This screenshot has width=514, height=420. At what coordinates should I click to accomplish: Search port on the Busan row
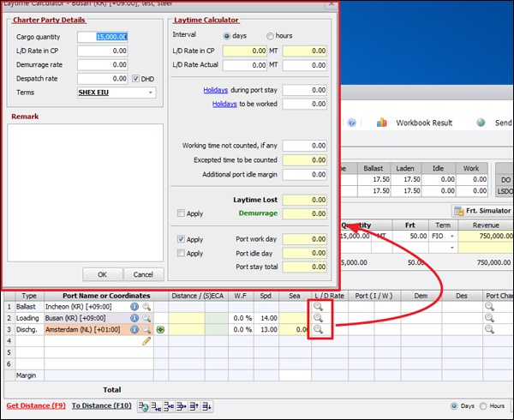pos(146,318)
